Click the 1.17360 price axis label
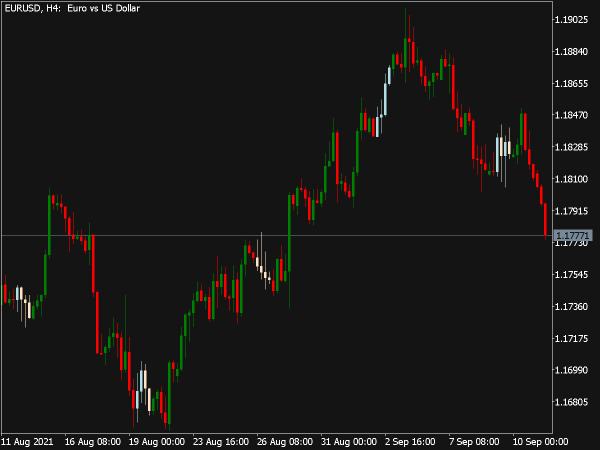This screenshot has height=450, width=600. point(571,307)
